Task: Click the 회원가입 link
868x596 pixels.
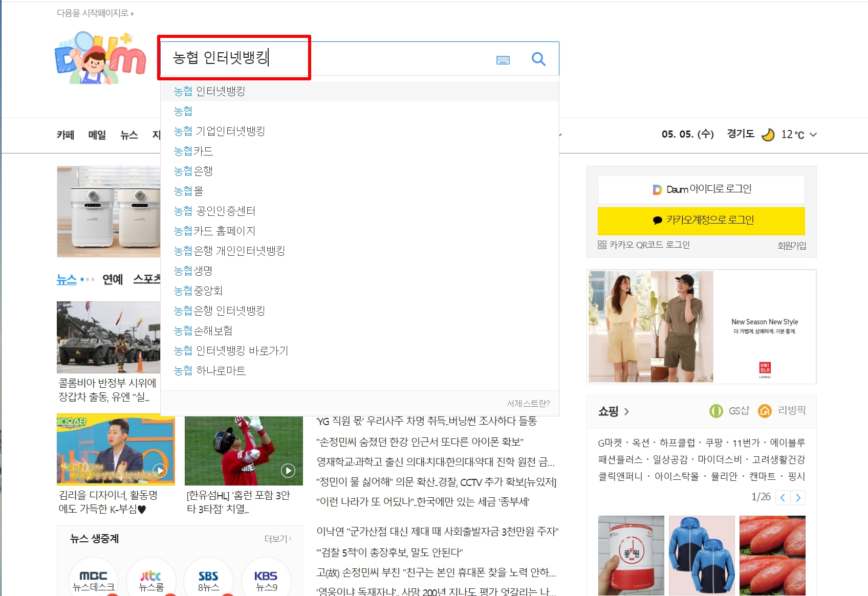Action: (x=792, y=246)
